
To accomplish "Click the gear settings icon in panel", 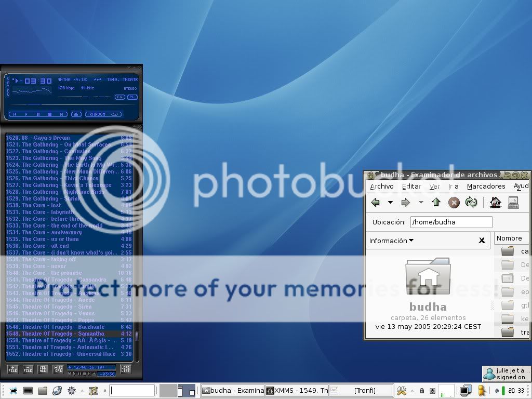I will point(72,391).
